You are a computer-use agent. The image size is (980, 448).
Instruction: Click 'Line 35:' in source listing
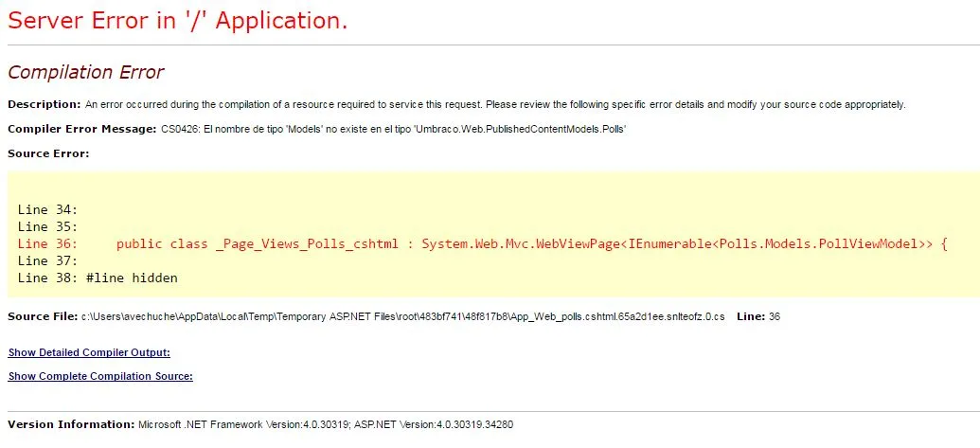(x=47, y=226)
